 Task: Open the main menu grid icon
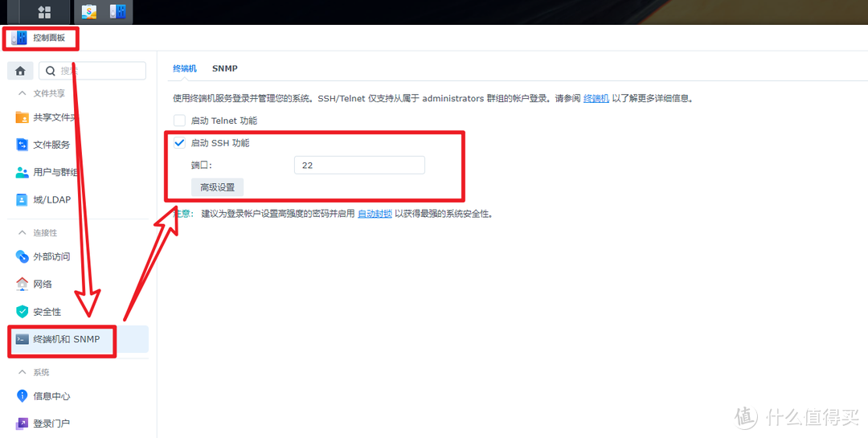44,11
